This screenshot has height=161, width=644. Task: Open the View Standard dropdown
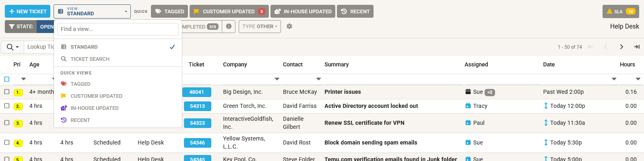click(92, 11)
